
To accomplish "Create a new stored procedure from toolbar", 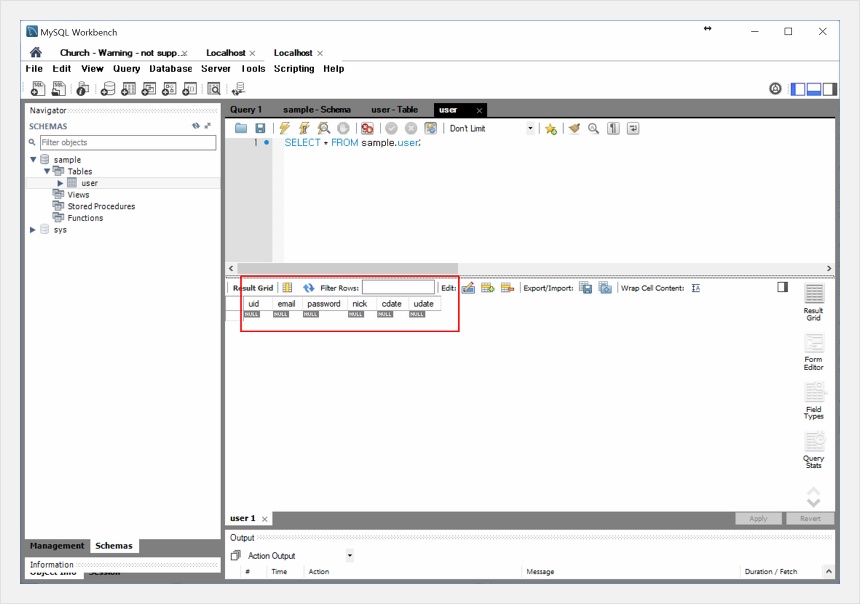I will tap(169, 88).
